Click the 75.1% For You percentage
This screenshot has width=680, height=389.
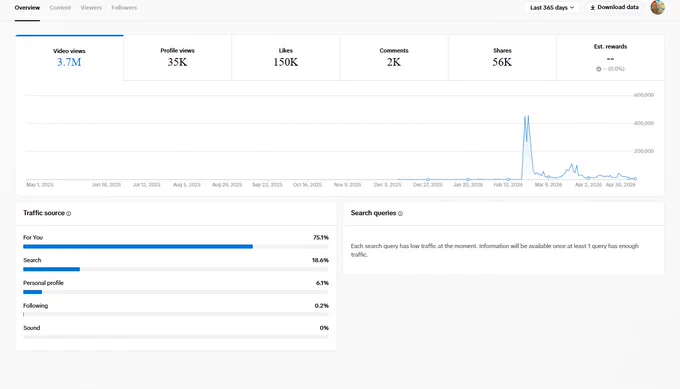click(x=320, y=237)
